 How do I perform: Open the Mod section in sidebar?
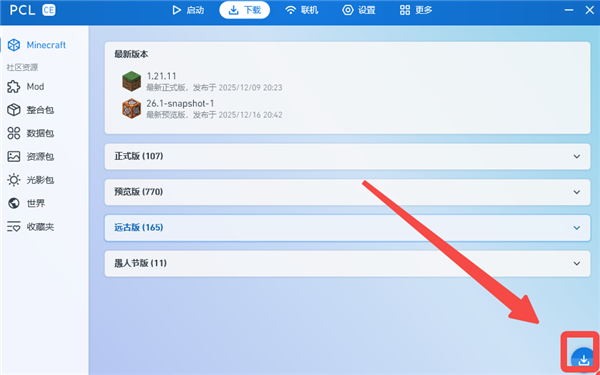coord(44,87)
